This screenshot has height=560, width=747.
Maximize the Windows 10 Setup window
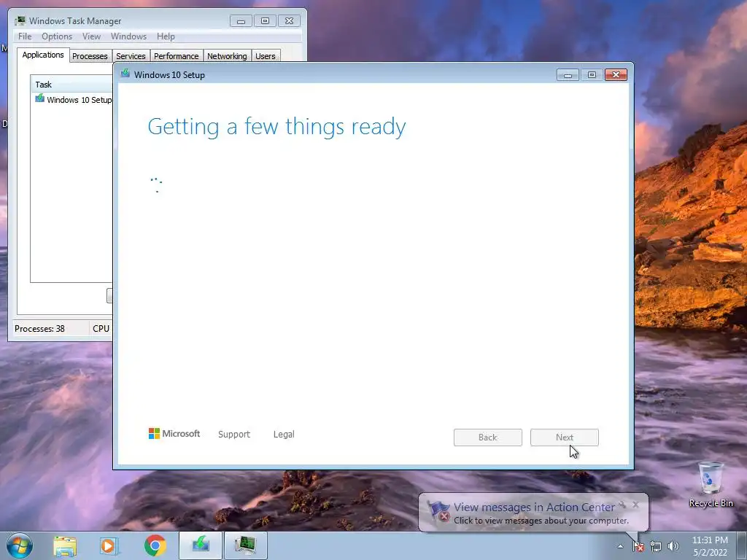(x=592, y=75)
